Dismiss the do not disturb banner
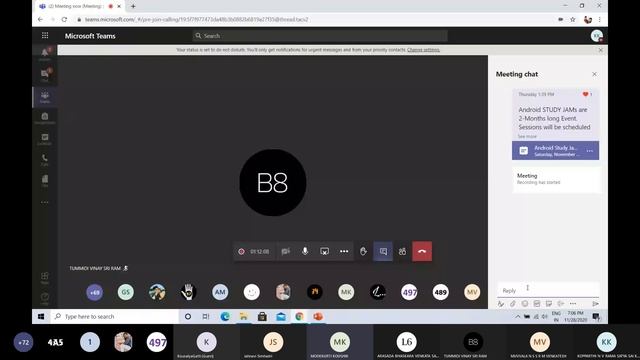640x360 pixels. 600,50
